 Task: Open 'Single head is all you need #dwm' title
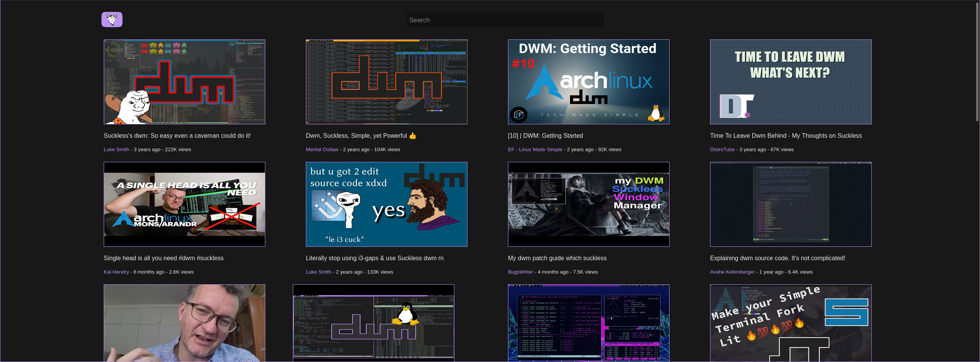(x=163, y=258)
